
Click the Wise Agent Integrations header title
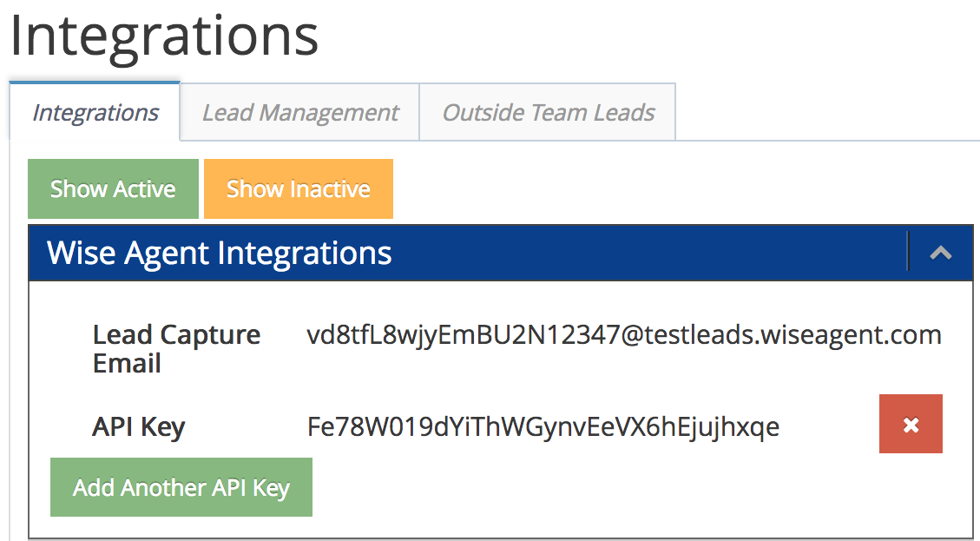[220, 254]
